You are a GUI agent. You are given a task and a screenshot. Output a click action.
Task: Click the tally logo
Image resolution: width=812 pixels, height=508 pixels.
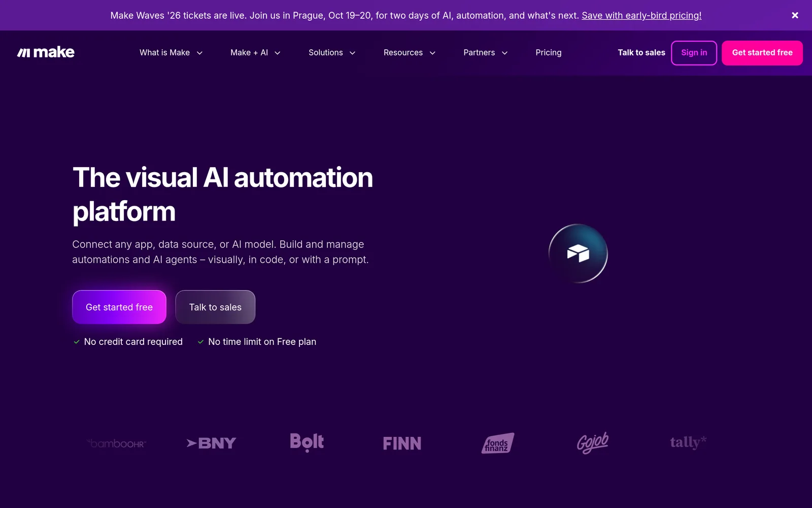tap(688, 442)
